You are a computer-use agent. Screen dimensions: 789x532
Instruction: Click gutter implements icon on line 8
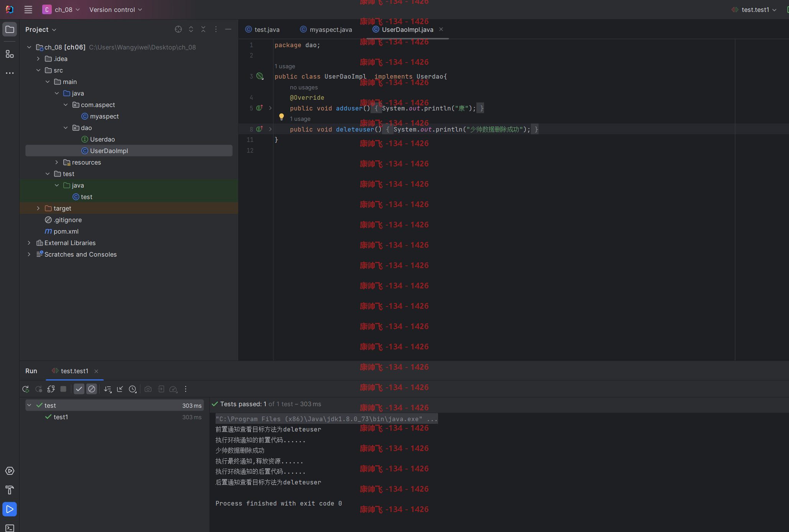(x=260, y=129)
